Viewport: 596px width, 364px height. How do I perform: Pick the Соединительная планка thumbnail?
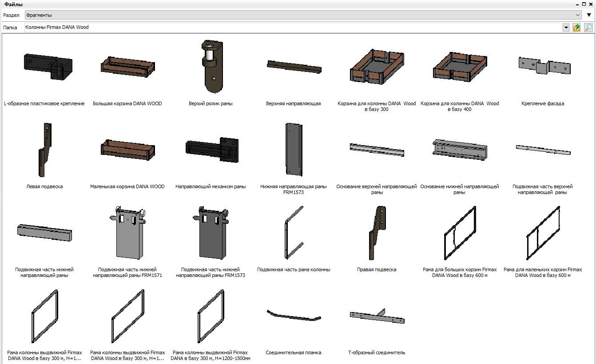point(294,315)
